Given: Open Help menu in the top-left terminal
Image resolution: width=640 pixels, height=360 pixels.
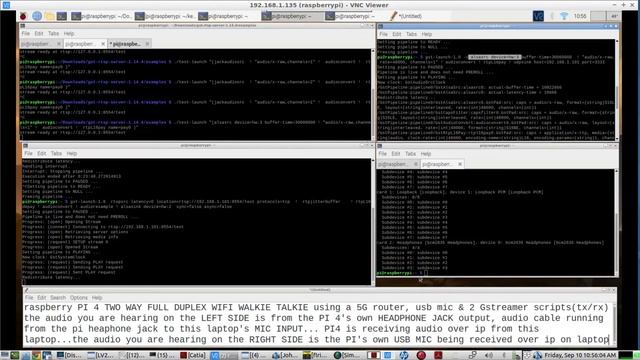Looking at the screenshot, I should [x=69, y=33].
